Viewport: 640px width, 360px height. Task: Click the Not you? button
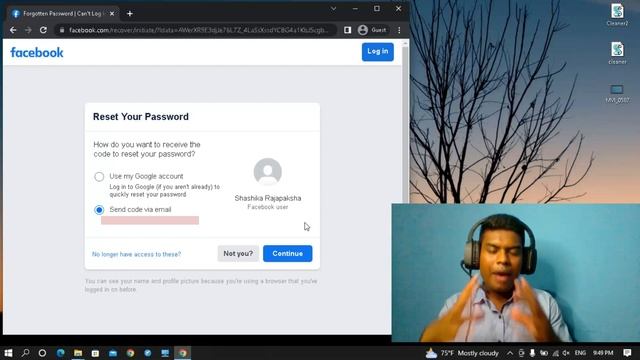point(238,253)
